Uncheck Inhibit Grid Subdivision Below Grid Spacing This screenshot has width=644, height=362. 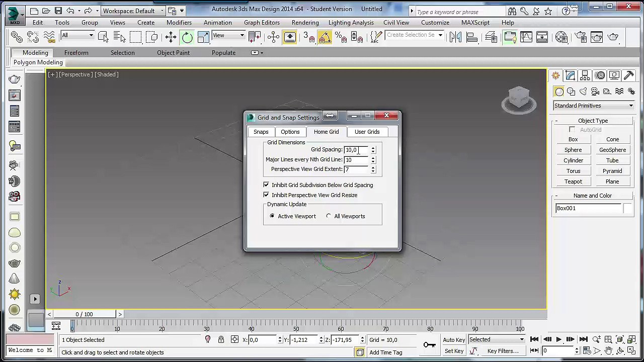point(266,185)
